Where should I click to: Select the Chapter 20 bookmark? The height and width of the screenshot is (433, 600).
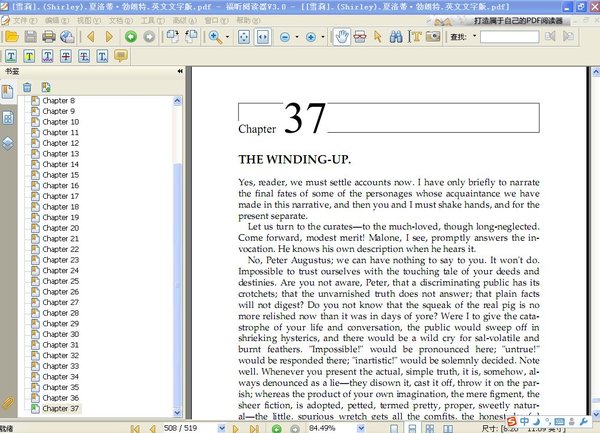(60, 228)
